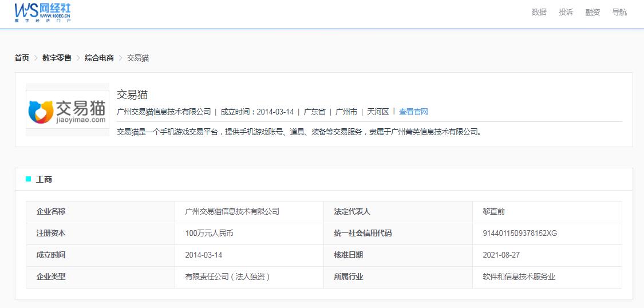This screenshot has height=308, width=644.
Task: Open 数字零售 breadcrumb link
Action: pos(57,58)
